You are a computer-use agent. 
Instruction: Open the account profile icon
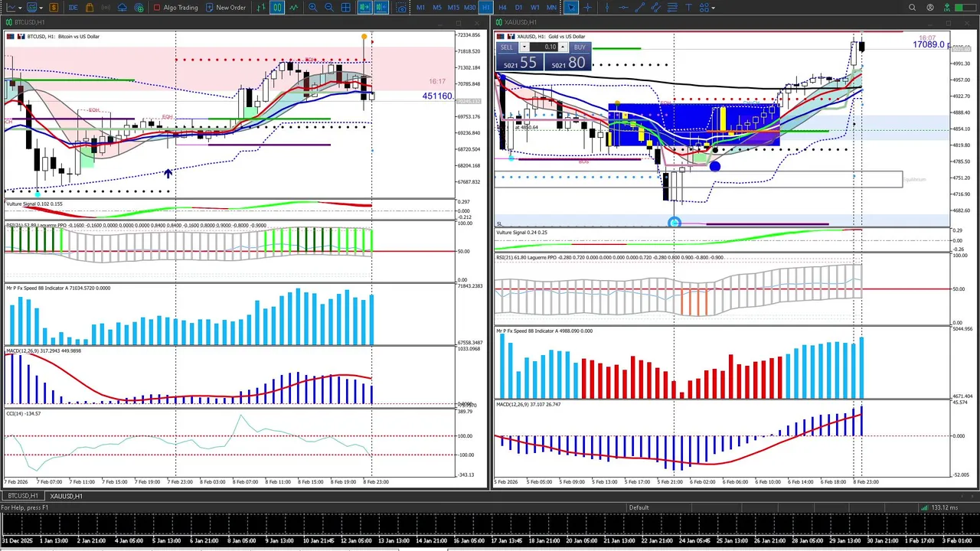(x=930, y=8)
